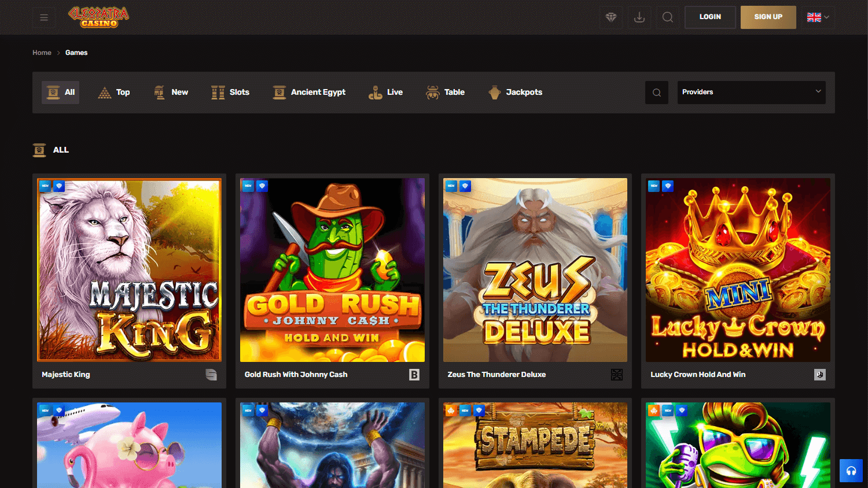Click the LOGIN button
The height and width of the screenshot is (488, 868).
[710, 17]
